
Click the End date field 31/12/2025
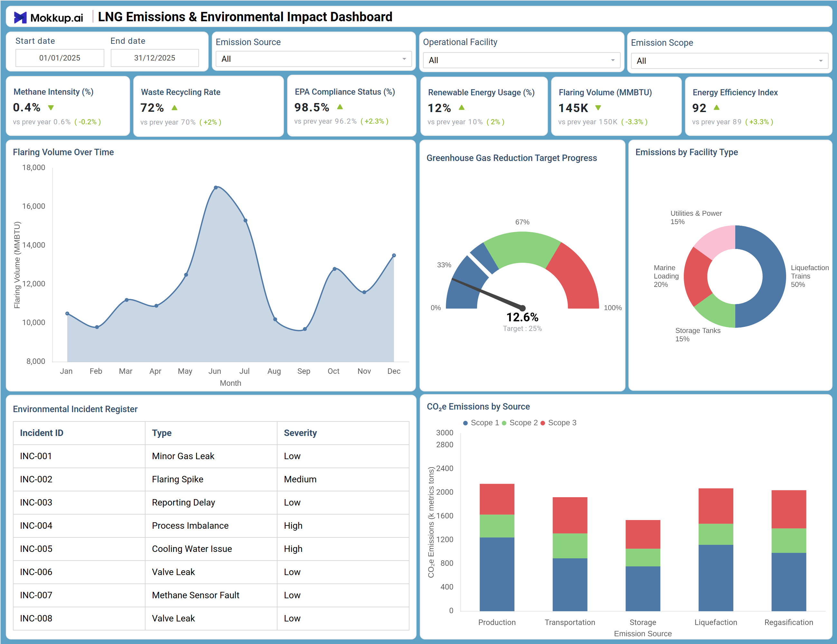tap(155, 58)
